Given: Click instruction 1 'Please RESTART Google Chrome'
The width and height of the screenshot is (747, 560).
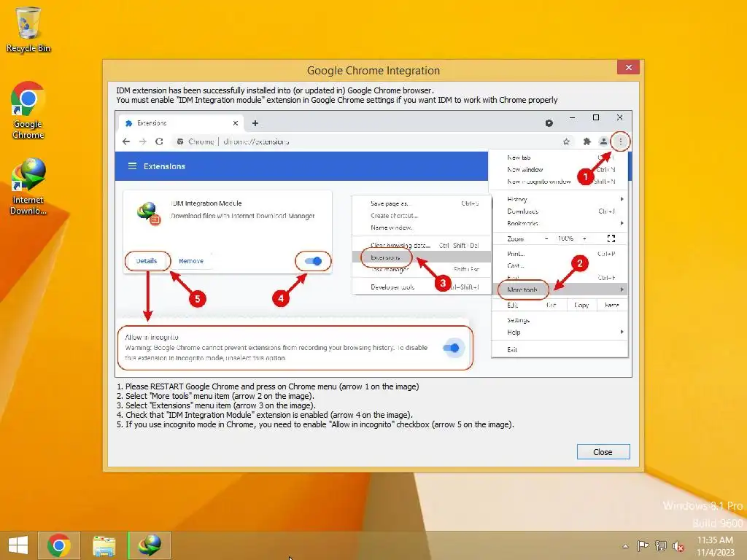Looking at the screenshot, I should point(268,386).
